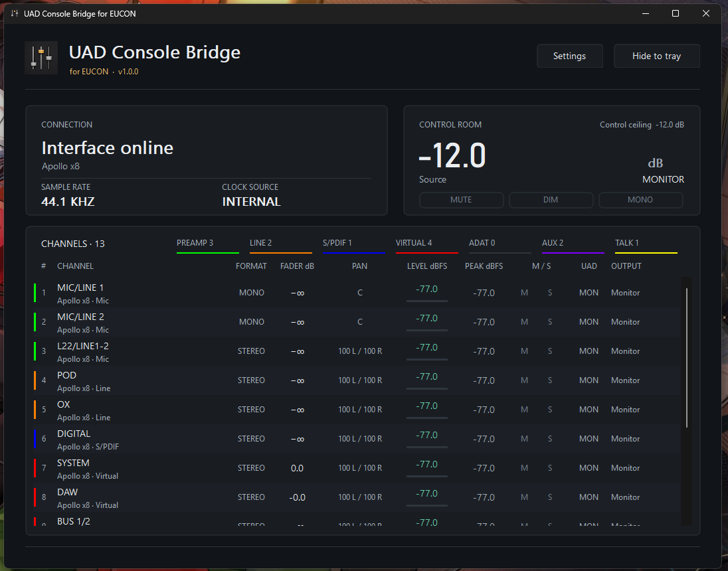This screenshot has width=728, height=571.
Task: Select the ADAT 0 filter tab
Action: [500, 245]
